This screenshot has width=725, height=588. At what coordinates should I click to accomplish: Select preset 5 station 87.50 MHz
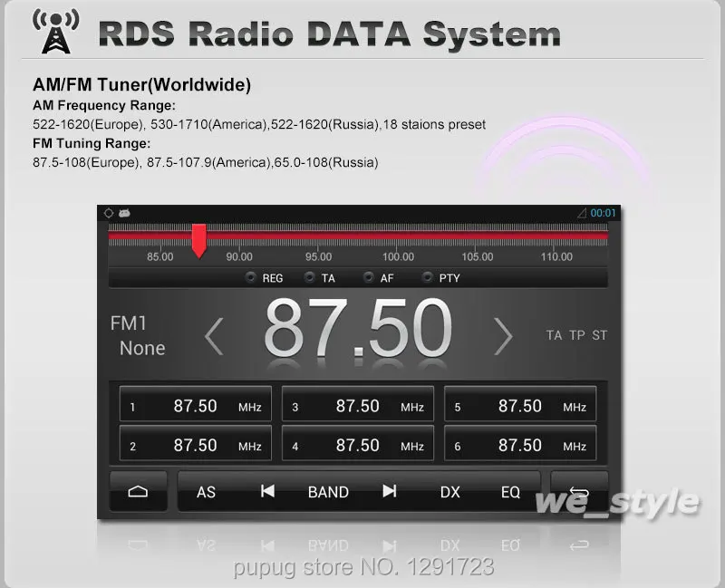(x=520, y=404)
